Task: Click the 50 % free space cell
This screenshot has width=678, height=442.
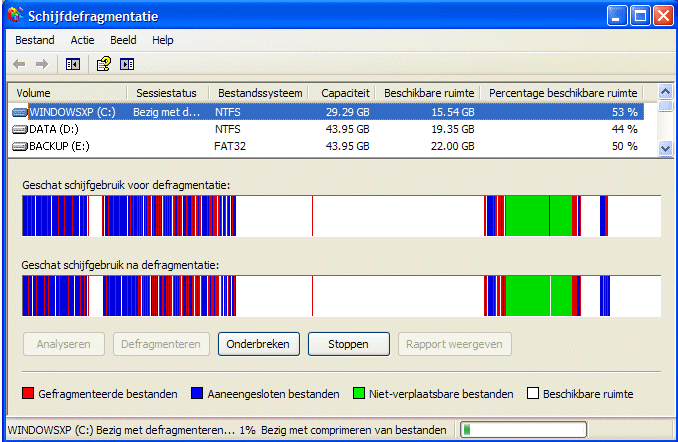Action: 625,147
